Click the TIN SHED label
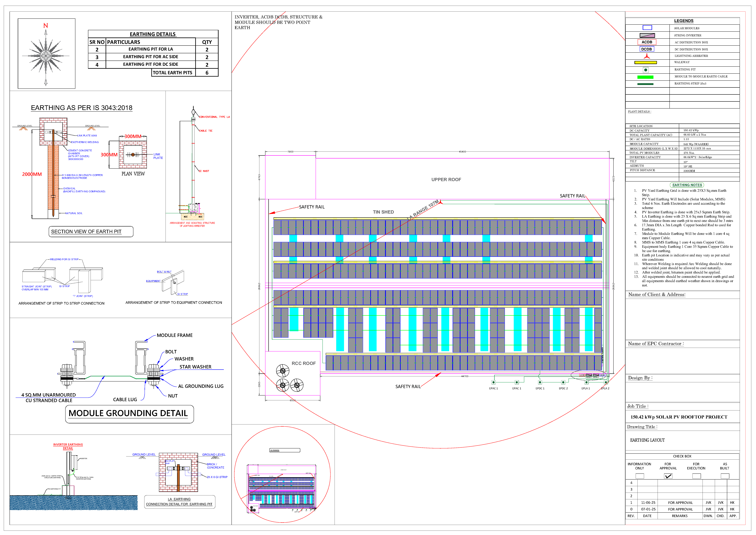The image size is (756, 535). coord(383,212)
